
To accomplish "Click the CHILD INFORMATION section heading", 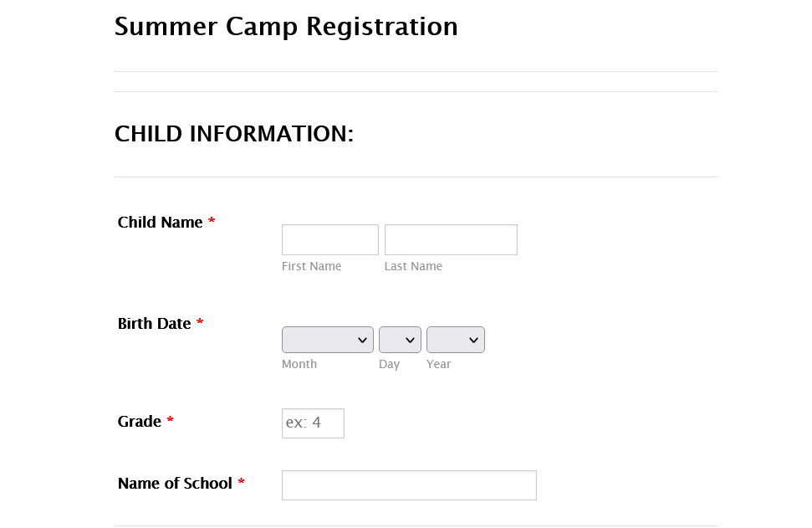I will pyautogui.click(x=234, y=134).
